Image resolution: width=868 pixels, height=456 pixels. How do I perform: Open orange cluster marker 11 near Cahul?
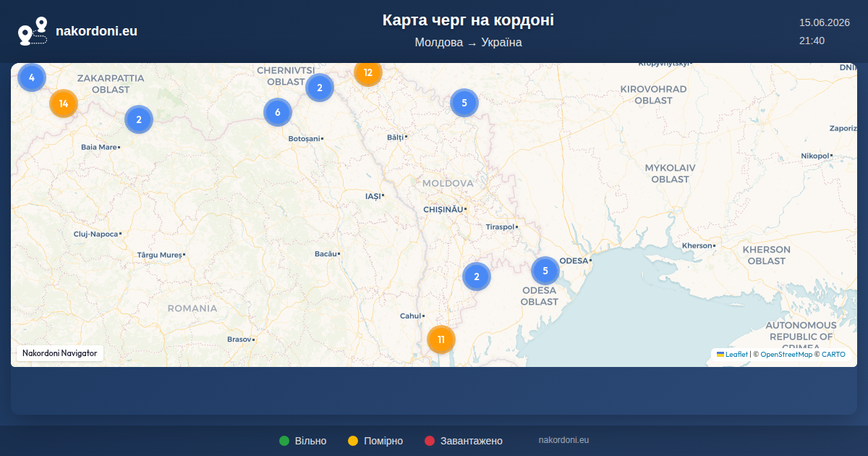click(441, 339)
